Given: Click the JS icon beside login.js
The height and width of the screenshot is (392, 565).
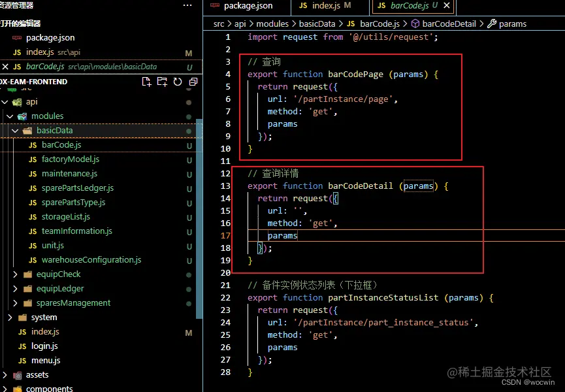Looking at the screenshot, I should [22, 346].
